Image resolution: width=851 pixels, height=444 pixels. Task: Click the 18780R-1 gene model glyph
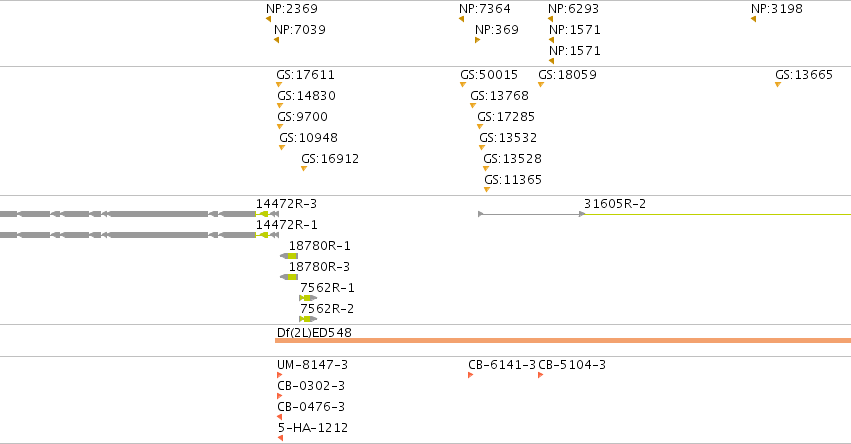289,256
